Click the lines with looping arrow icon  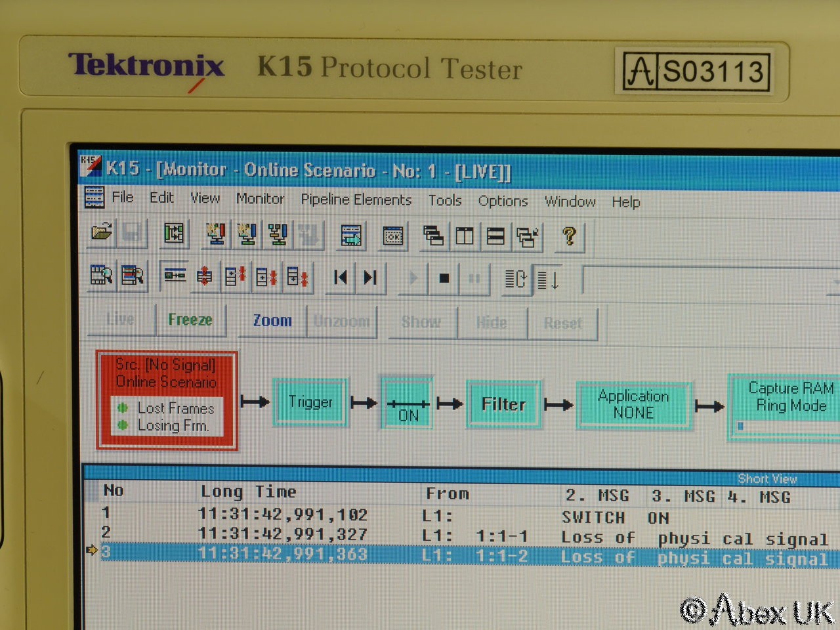(x=516, y=280)
